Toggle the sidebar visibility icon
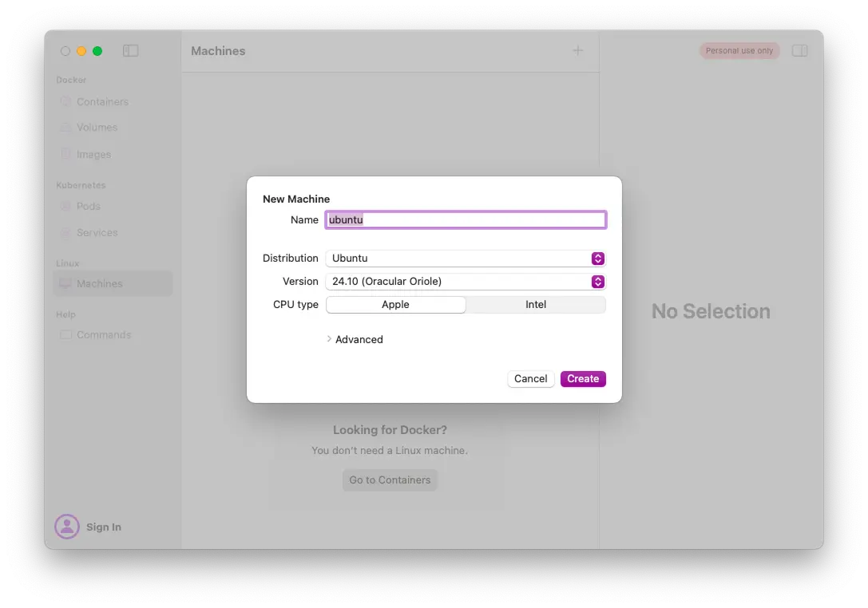The width and height of the screenshot is (868, 608). tap(130, 50)
